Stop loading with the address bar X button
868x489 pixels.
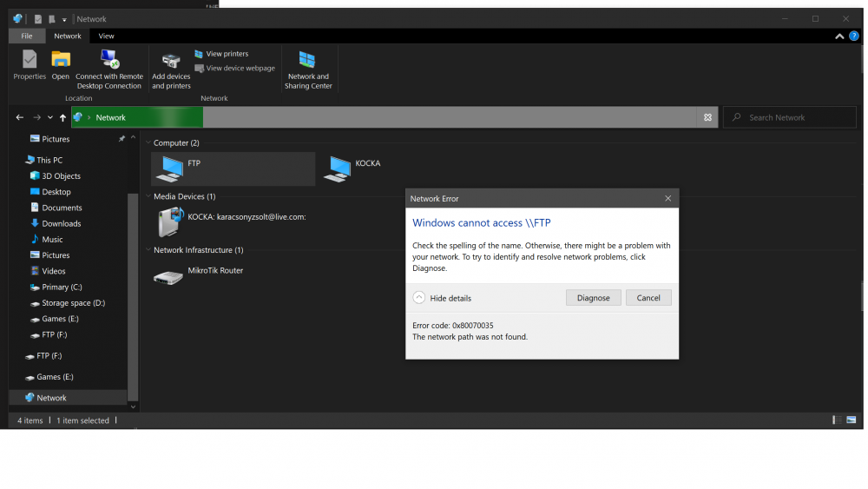(x=707, y=117)
